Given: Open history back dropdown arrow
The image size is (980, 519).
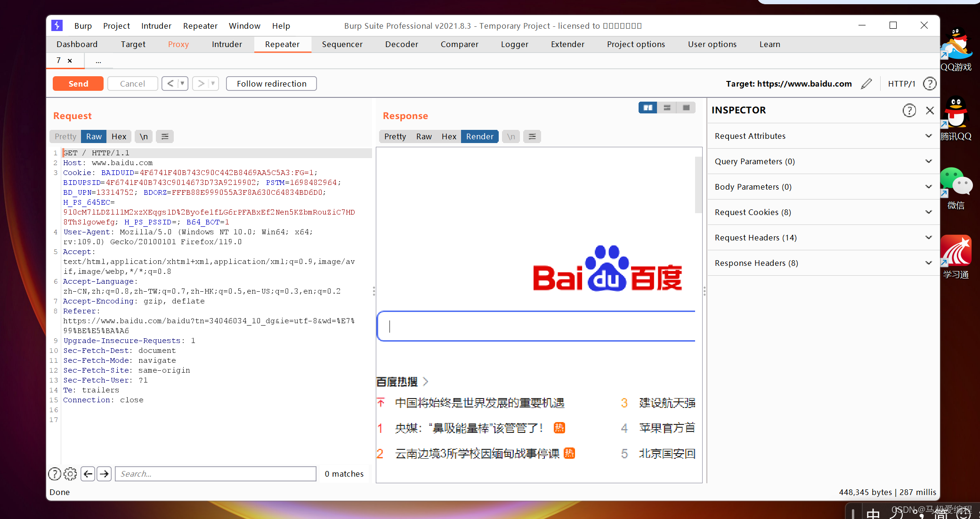Looking at the screenshot, I should 183,84.
